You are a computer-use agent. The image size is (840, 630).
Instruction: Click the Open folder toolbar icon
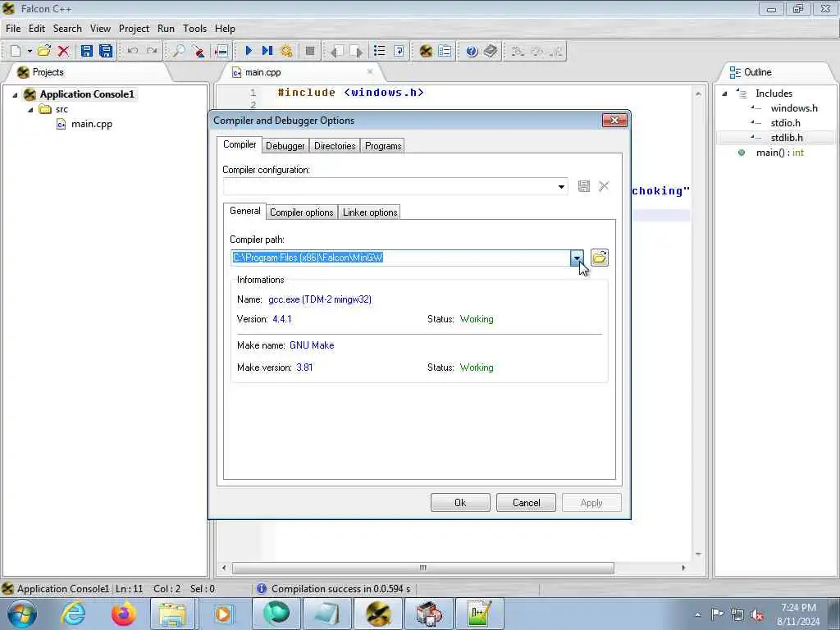point(44,51)
